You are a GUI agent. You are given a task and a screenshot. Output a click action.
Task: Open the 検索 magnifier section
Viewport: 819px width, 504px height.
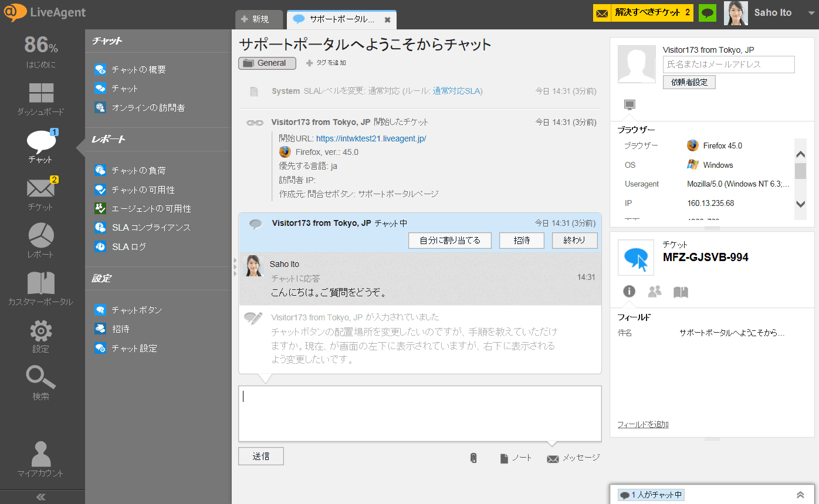tap(40, 384)
